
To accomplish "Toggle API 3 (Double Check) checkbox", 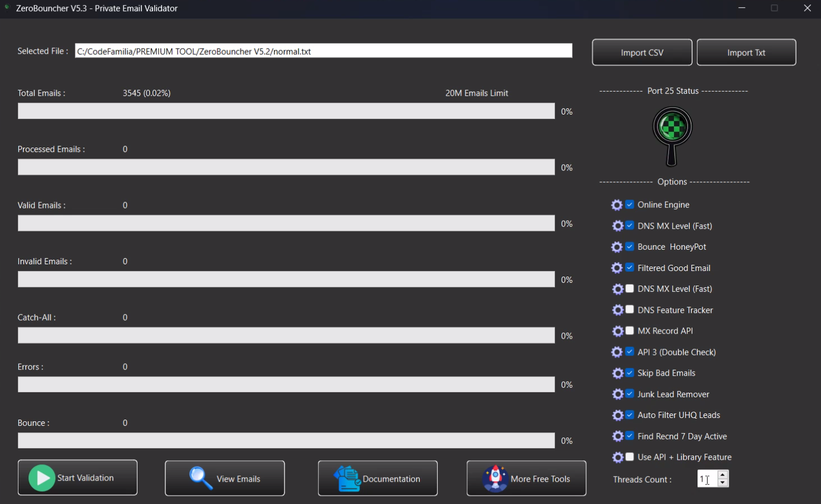I will pos(630,352).
